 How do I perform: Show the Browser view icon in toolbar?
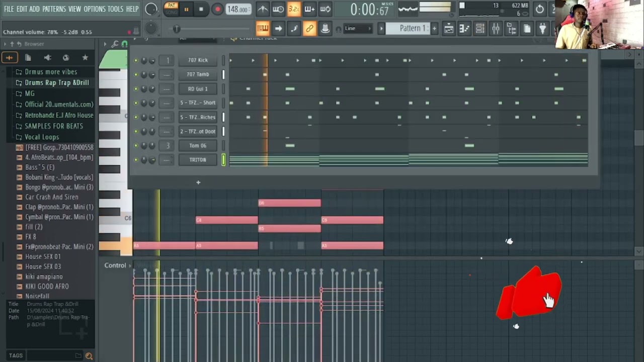pos(511,29)
